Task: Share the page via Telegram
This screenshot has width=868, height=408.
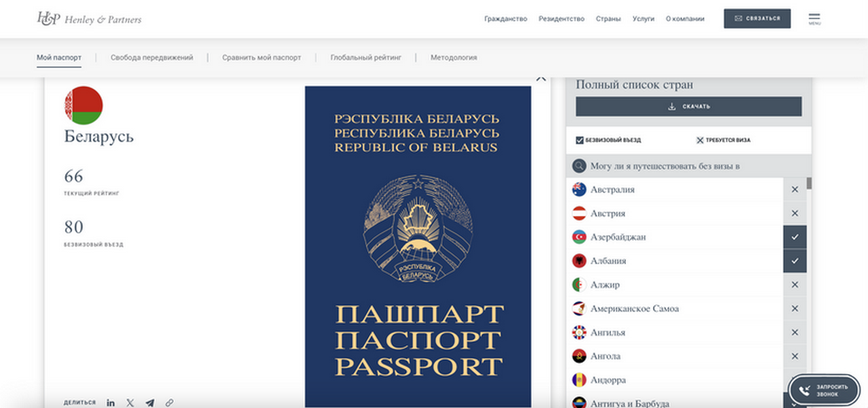Action: tap(150, 403)
